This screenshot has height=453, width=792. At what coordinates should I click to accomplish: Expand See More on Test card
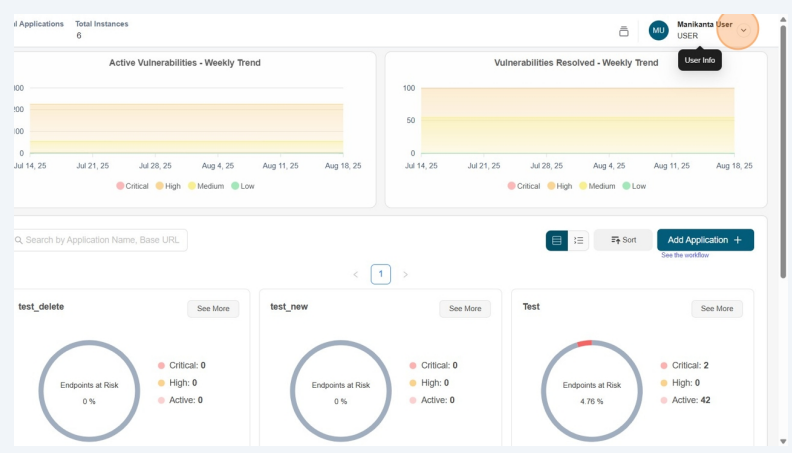click(717, 308)
